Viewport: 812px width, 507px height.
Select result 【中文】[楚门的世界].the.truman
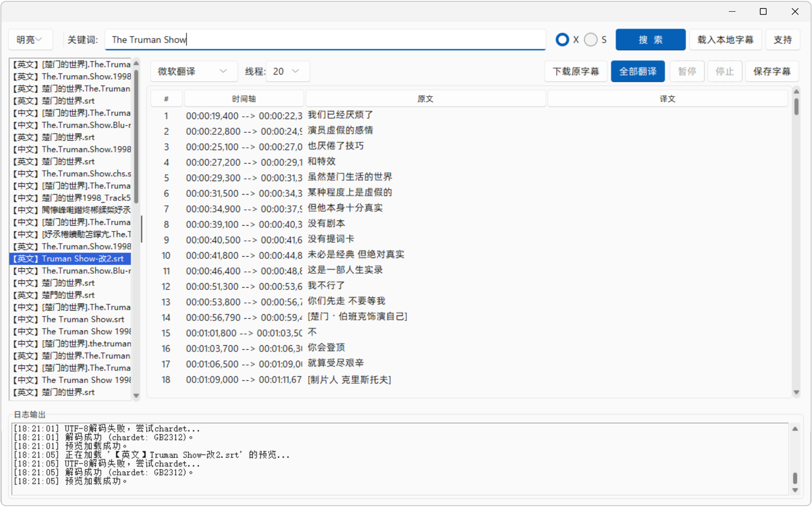click(x=70, y=343)
